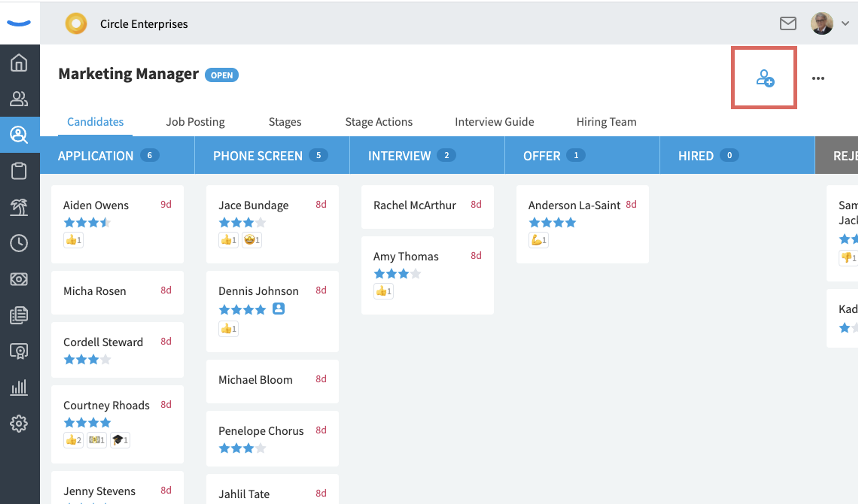The width and height of the screenshot is (858, 504).
Task: Open Courtney Rhoads candidate card
Action: [x=118, y=424]
